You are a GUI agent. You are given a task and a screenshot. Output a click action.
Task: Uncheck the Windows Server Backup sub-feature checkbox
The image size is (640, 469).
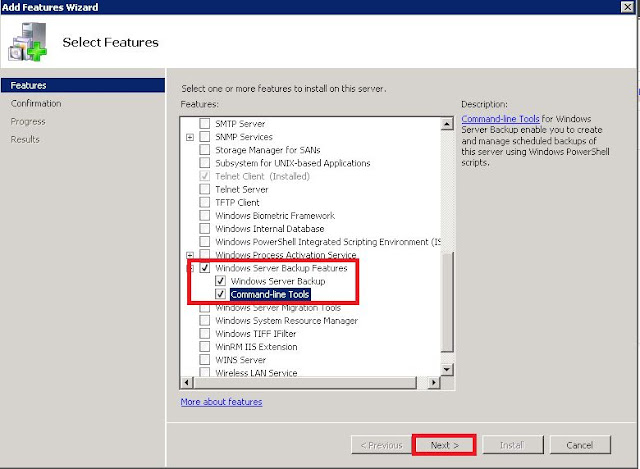click(220, 281)
